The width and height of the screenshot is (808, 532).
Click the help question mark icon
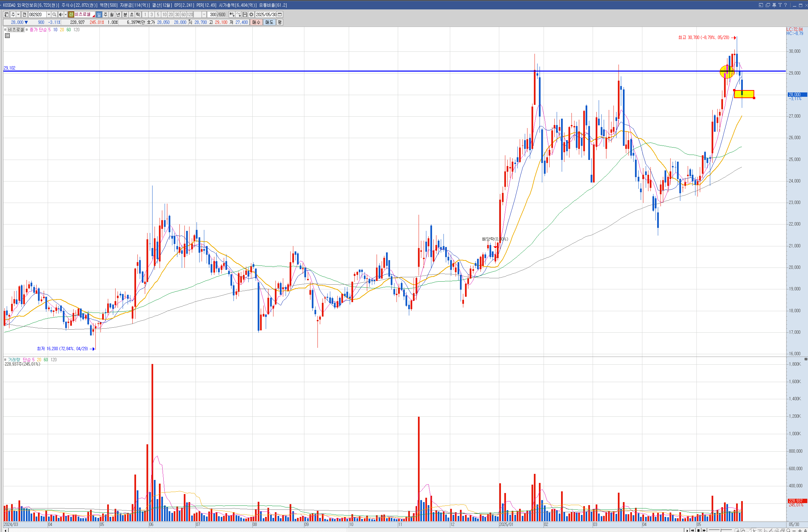click(785, 5)
